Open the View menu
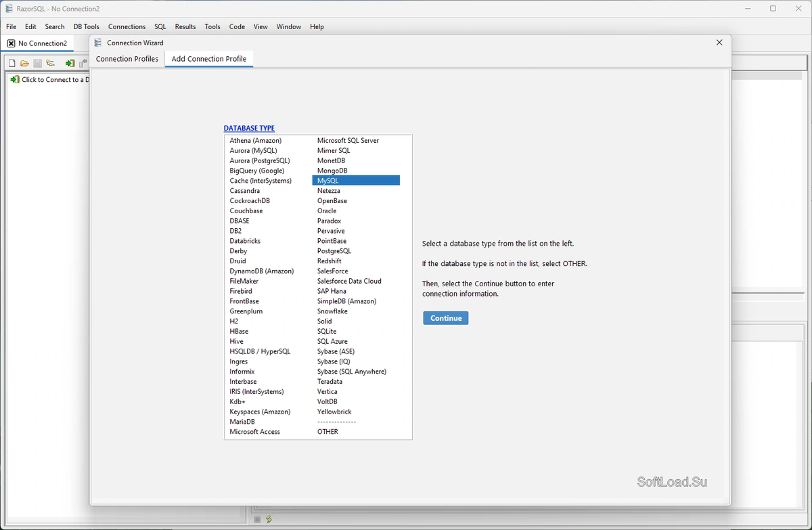 [261, 26]
